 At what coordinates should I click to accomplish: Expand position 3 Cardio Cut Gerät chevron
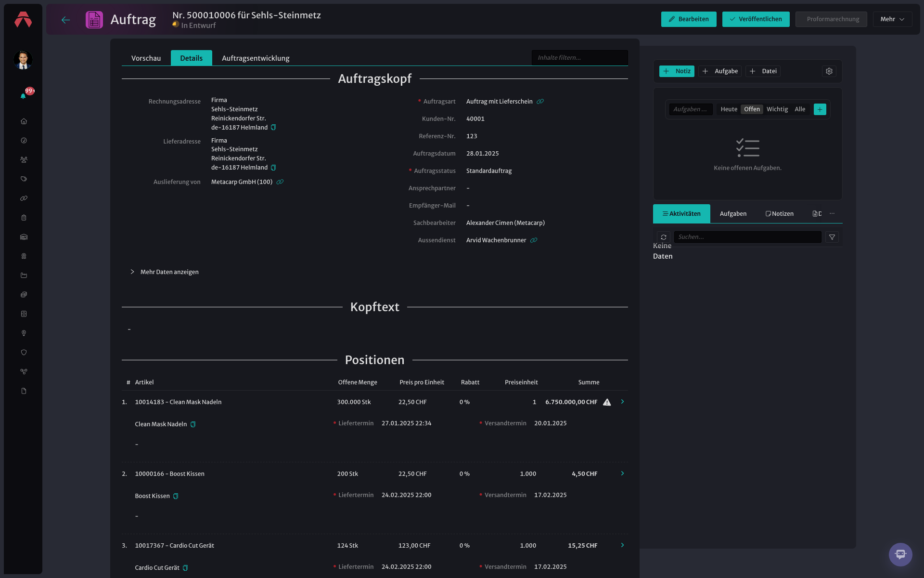(x=622, y=545)
